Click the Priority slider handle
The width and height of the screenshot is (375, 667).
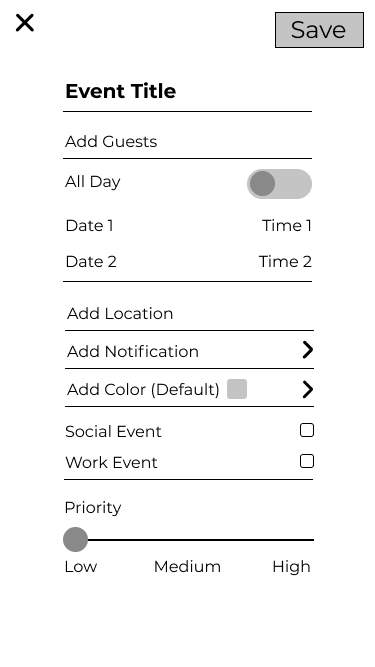click(x=75, y=539)
